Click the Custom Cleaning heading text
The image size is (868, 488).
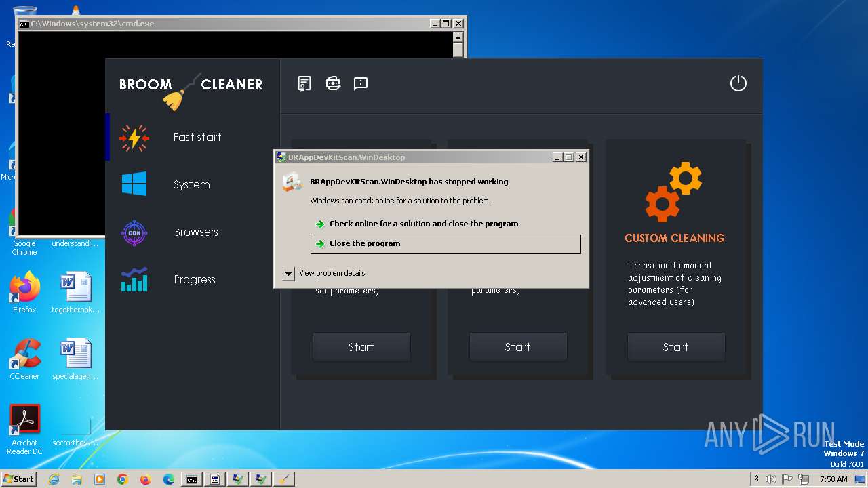click(674, 238)
